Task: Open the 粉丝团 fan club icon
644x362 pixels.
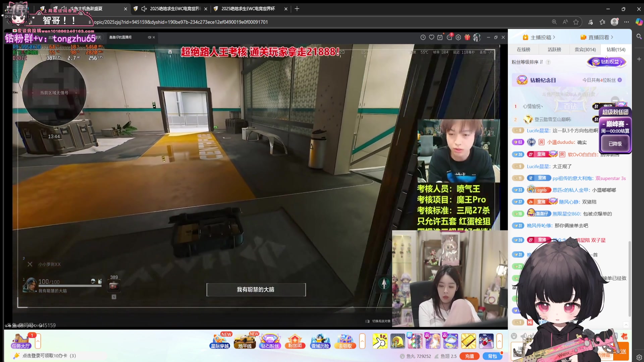Action: (295, 341)
